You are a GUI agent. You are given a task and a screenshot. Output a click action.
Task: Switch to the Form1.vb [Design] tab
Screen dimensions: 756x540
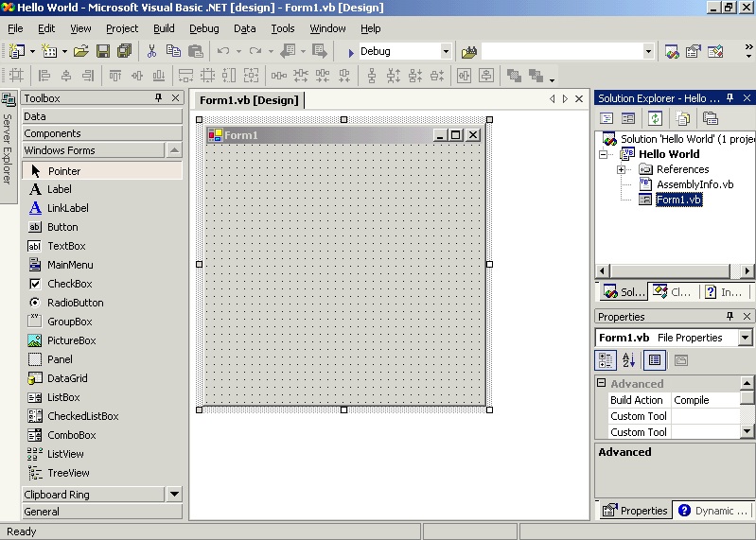click(x=249, y=100)
